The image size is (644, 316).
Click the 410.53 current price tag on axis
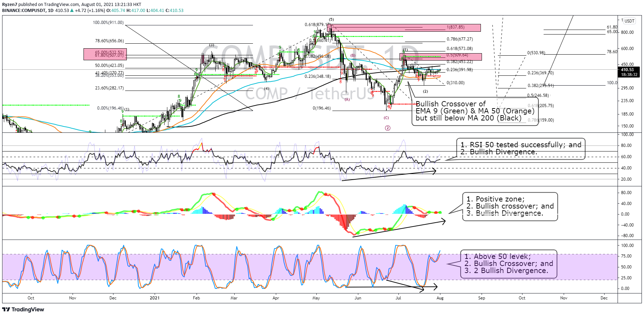(629, 70)
